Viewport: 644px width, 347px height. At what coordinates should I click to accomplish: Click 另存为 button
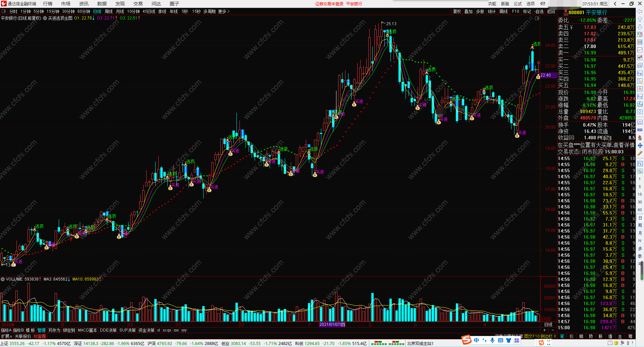point(54,331)
